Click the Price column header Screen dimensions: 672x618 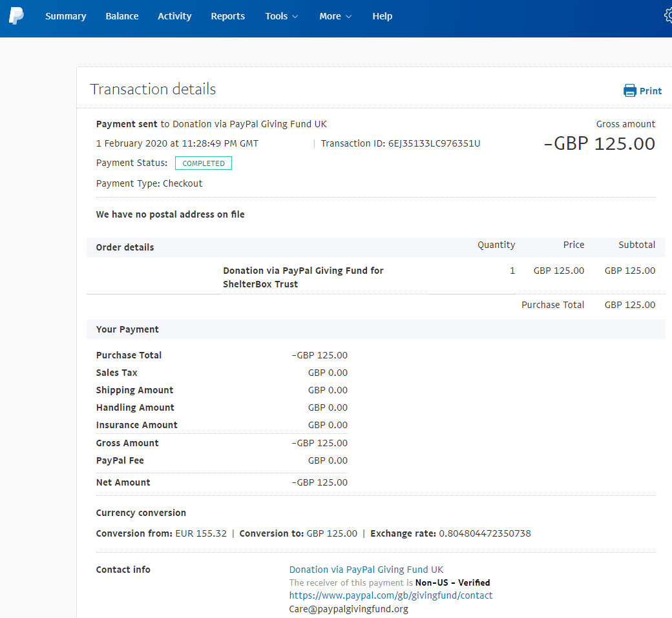(x=573, y=245)
